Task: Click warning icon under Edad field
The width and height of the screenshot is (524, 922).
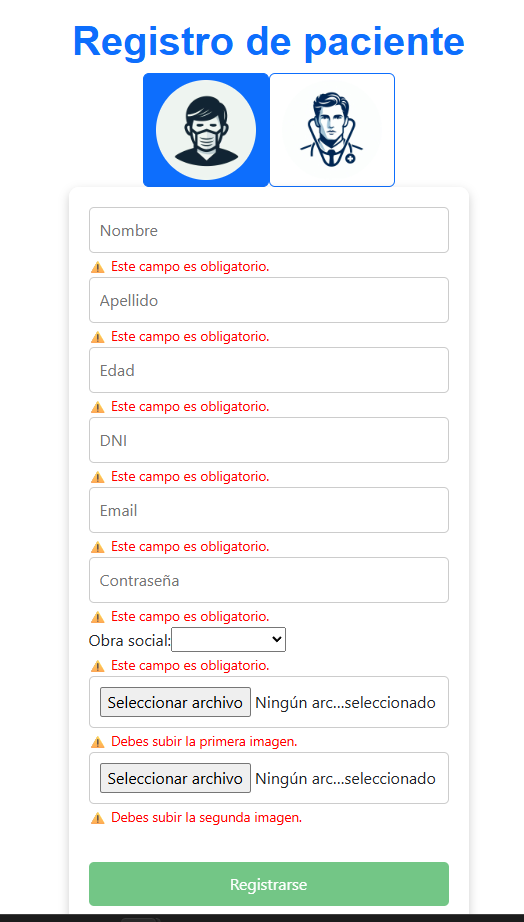Action: [x=98, y=407]
